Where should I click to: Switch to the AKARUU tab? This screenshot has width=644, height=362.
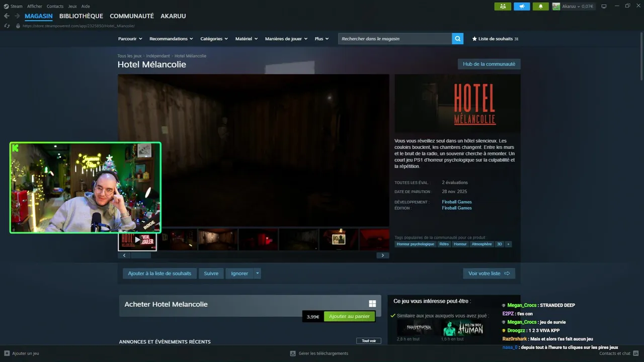[173, 16]
